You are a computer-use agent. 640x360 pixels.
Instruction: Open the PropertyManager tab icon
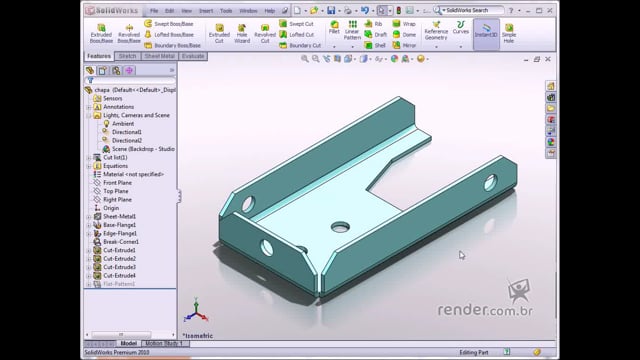click(102, 71)
